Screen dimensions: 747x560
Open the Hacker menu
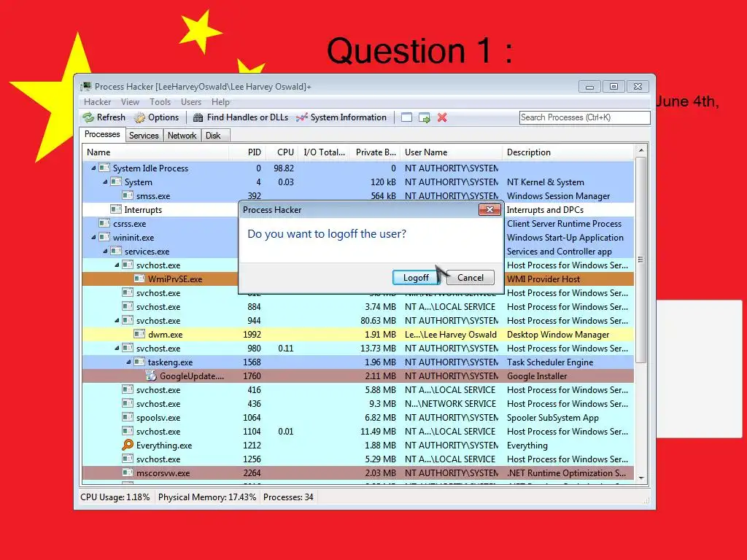point(97,102)
